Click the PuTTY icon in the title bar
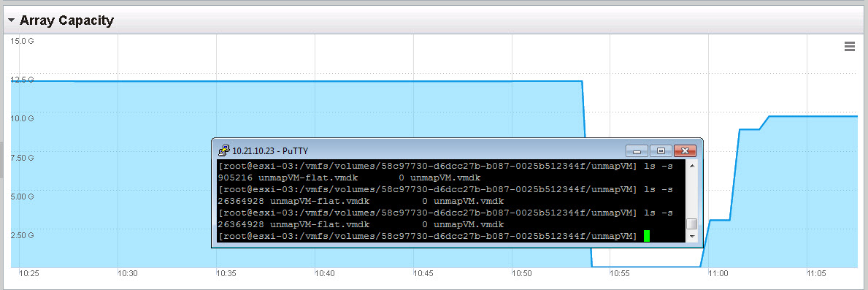This screenshot has width=868, height=290. [x=224, y=150]
